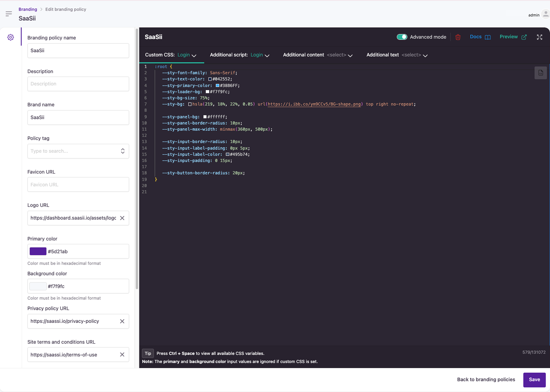Open the settings gear sidebar icon
550x392 pixels.
pyautogui.click(x=11, y=37)
